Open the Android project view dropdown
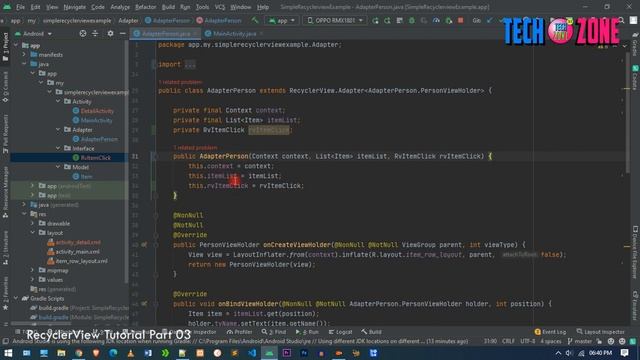The width and height of the screenshot is (640, 360). (x=34, y=33)
